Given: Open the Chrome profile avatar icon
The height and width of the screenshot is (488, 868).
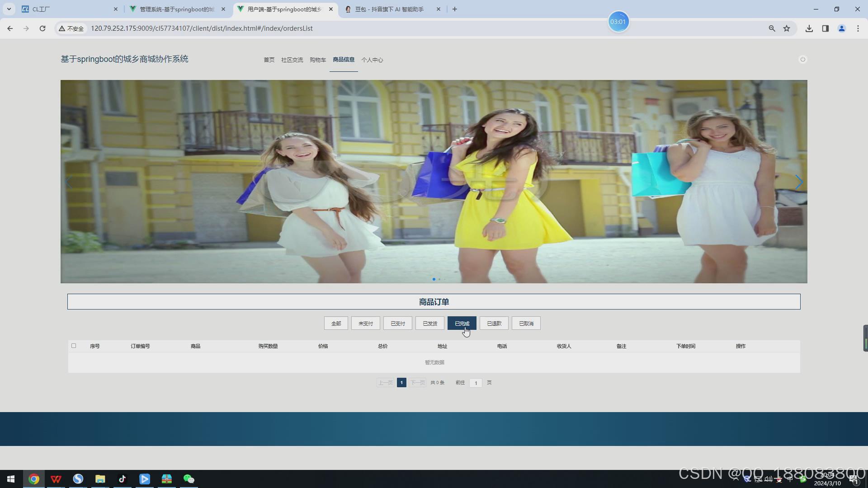Looking at the screenshot, I should [x=841, y=28].
